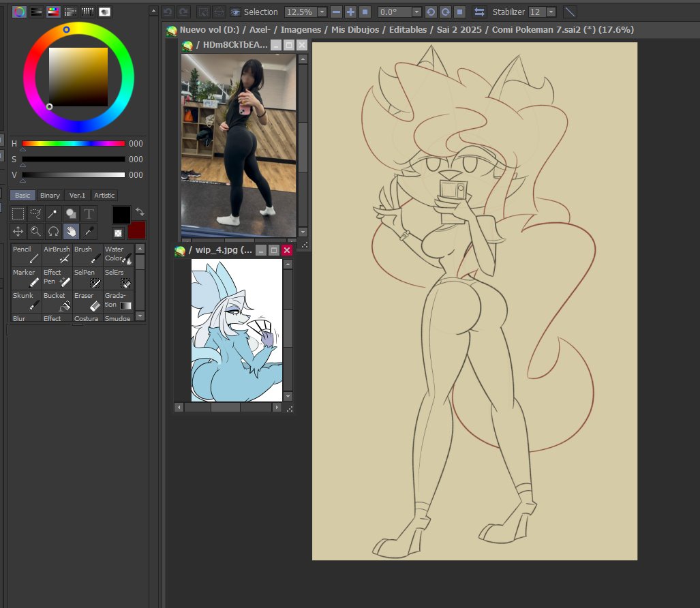
Task: Toggle the scratchpad panel
Action: 104,12
